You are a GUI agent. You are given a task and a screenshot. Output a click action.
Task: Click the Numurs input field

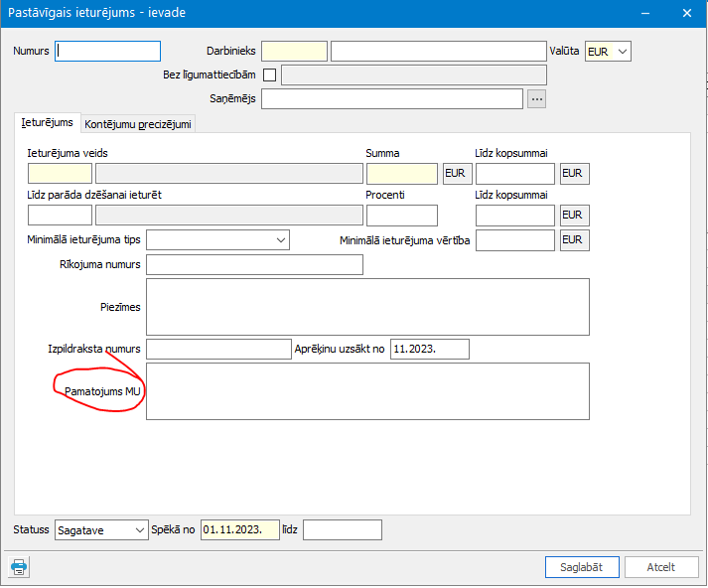click(x=108, y=51)
